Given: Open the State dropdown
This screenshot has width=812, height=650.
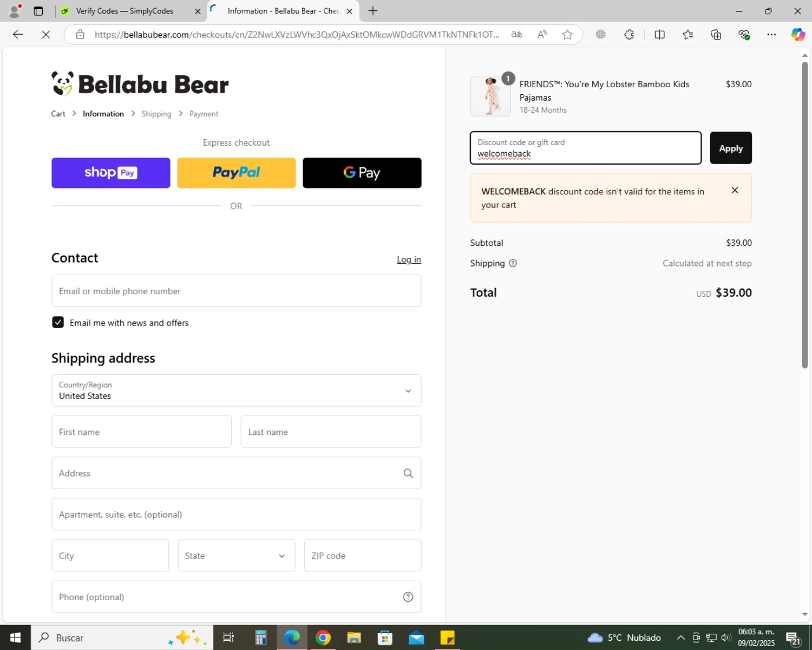Looking at the screenshot, I should pos(236,555).
